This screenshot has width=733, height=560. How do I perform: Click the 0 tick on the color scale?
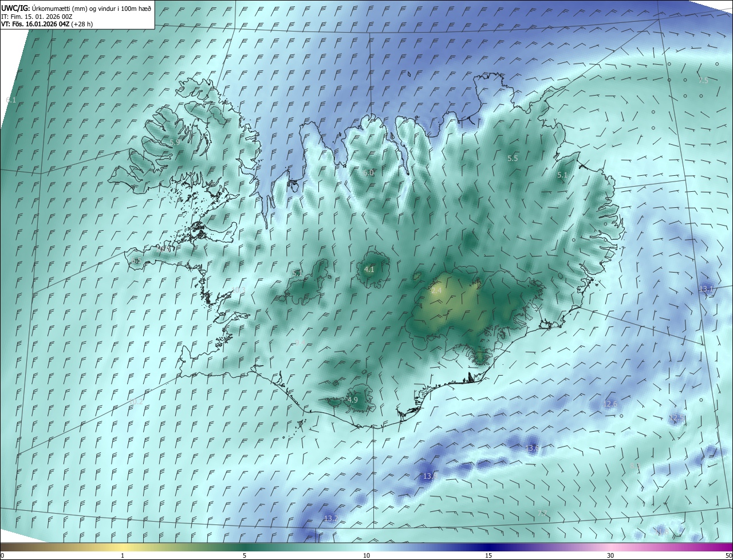click(2, 555)
